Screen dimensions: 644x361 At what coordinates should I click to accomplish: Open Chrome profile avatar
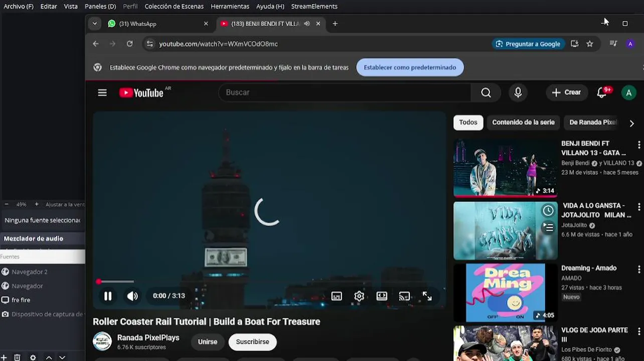630,44
